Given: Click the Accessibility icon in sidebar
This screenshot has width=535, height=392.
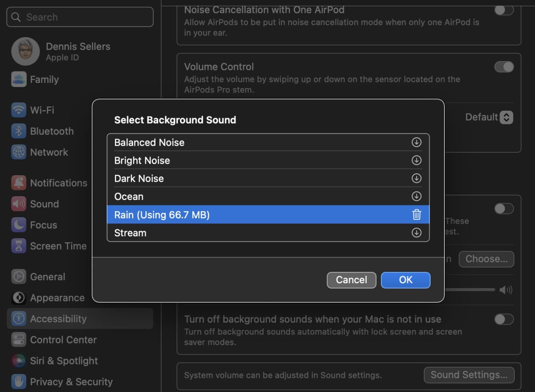Looking at the screenshot, I should (x=19, y=318).
